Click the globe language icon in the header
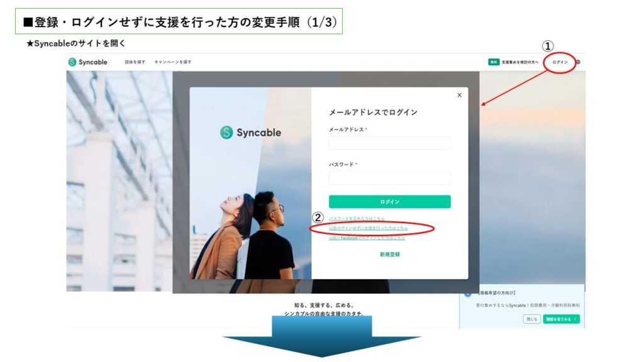This screenshot has width=644, height=362. [x=578, y=62]
